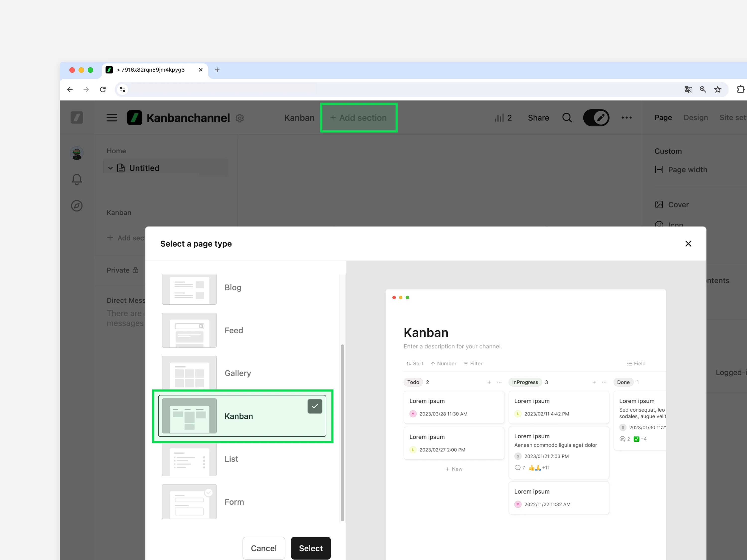
Task: Open the explore compass icon
Action: coord(77,206)
